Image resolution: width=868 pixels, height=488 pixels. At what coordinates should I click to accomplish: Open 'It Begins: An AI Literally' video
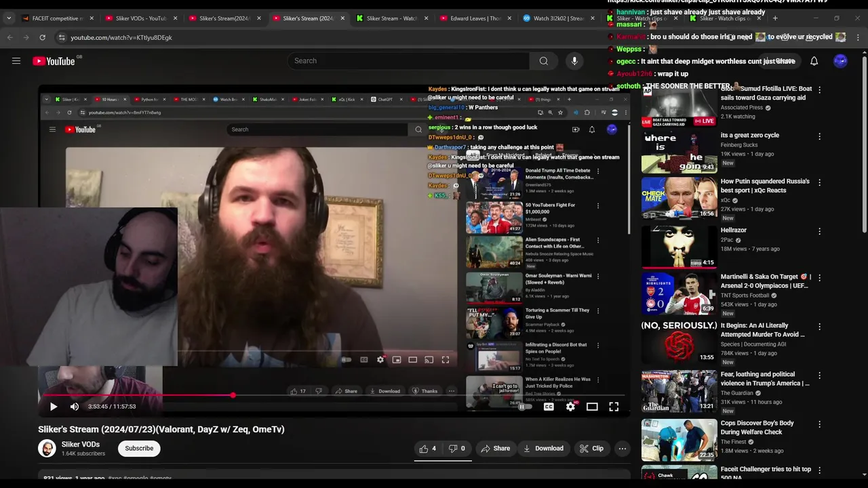(762, 330)
